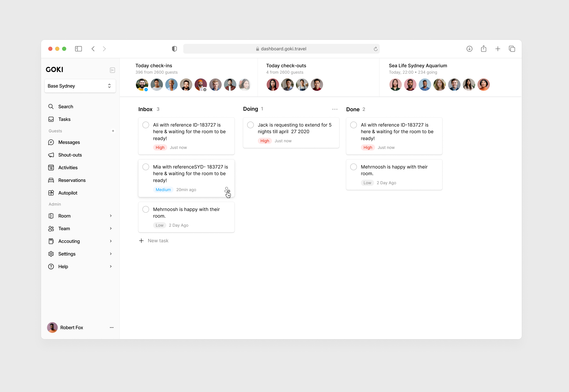Tick the Inbox Mehrnoosh happy task circle
Image resolution: width=569 pixels, height=392 pixels.
click(x=146, y=210)
